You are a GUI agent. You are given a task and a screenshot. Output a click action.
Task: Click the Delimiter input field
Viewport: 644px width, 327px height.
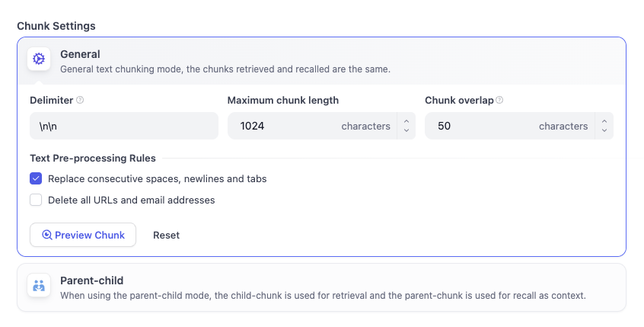pyautogui.click(x=123, y=127)
